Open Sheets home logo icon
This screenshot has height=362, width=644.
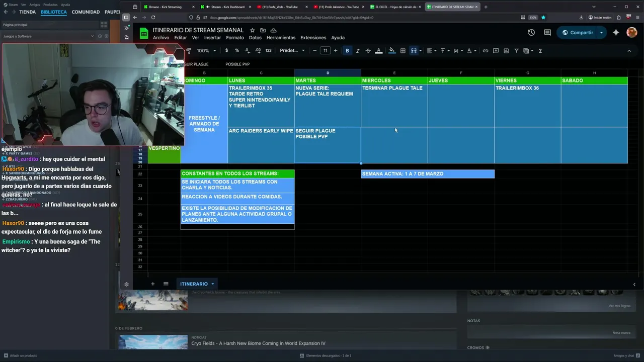tap(144, 33)
